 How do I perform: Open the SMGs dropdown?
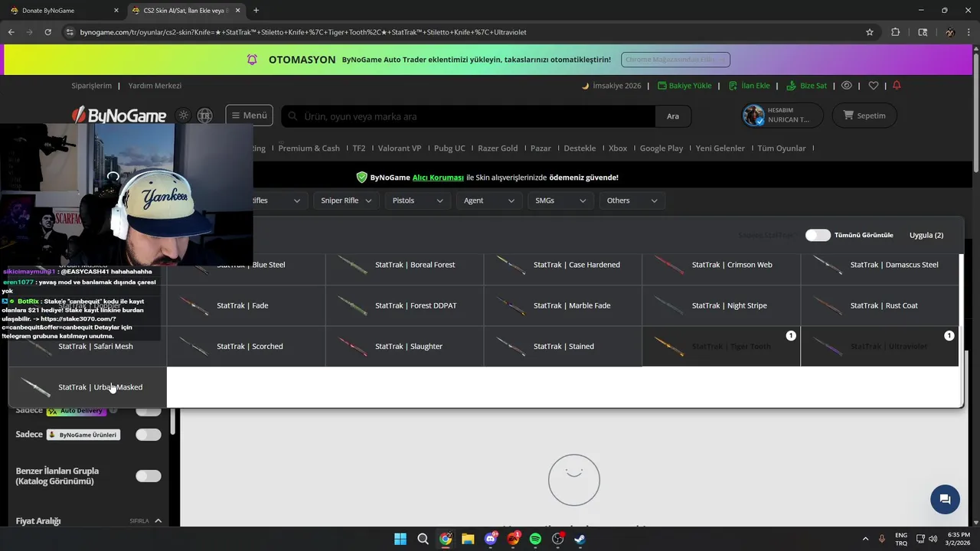click(x=560, y=201)
